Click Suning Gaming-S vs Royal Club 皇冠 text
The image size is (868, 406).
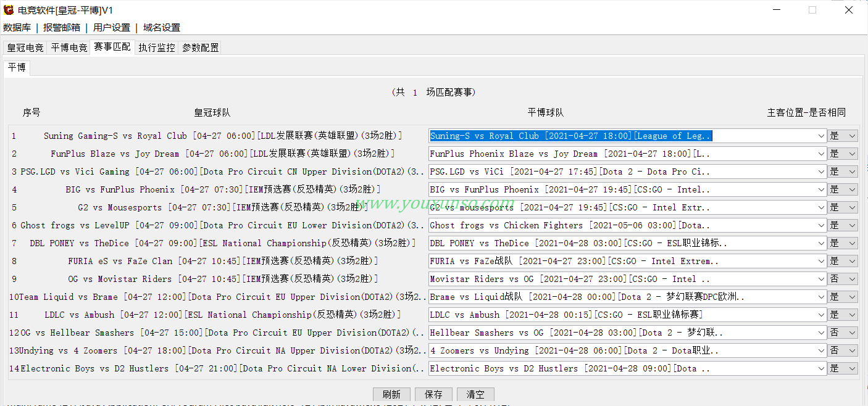point(223,136)
